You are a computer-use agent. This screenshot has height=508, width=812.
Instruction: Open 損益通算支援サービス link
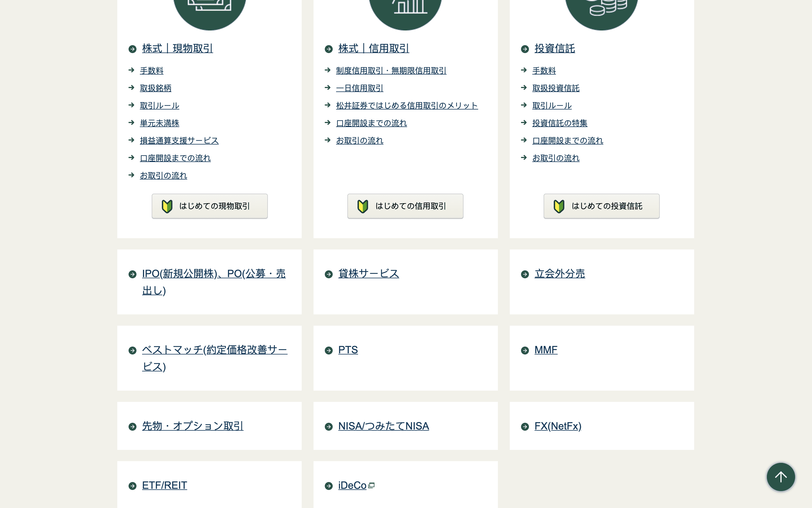[179, 141]
